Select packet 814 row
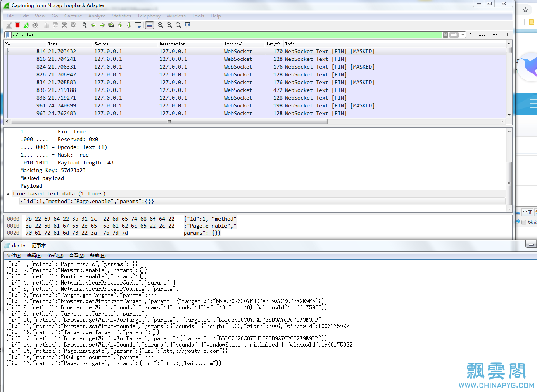The height and width of the screenshot is (392, 537). click(254, 51)
